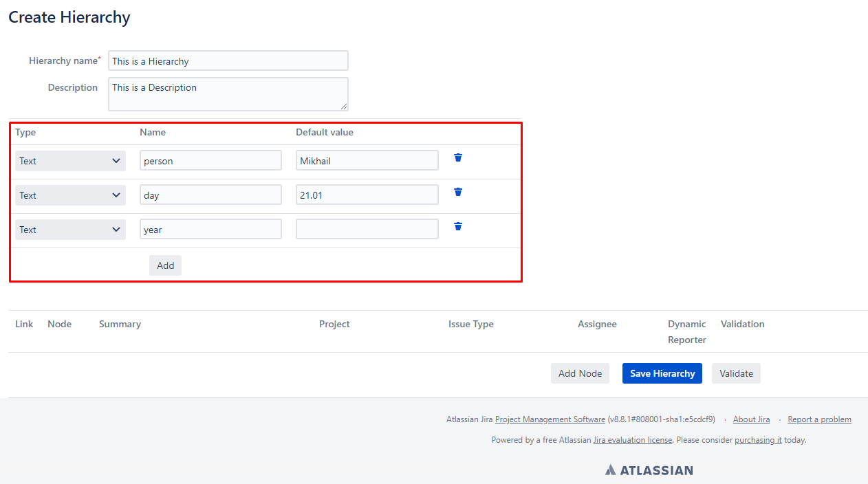This screenshot has width=868, height=484.
Task: Click the Validate button
Action: (x=736, y=373)
